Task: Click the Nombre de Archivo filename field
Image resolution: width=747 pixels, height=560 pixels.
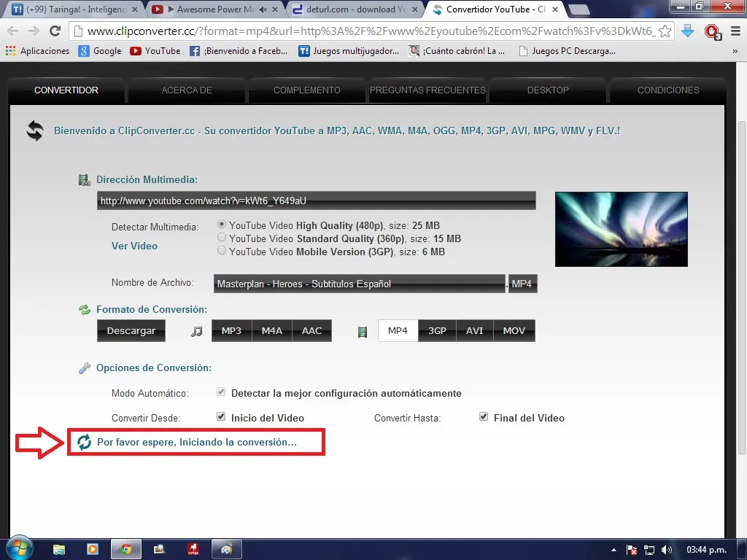Action: tap(359, 284)
